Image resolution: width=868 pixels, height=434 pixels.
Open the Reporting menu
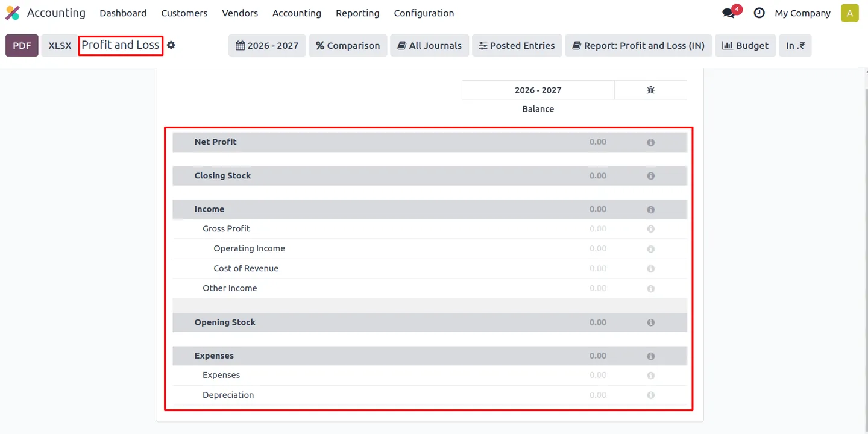click(357, 13)
